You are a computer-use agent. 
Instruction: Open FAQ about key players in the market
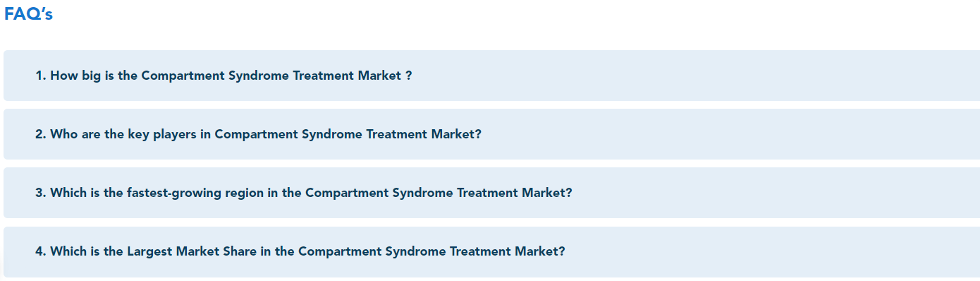coord(491,134)
